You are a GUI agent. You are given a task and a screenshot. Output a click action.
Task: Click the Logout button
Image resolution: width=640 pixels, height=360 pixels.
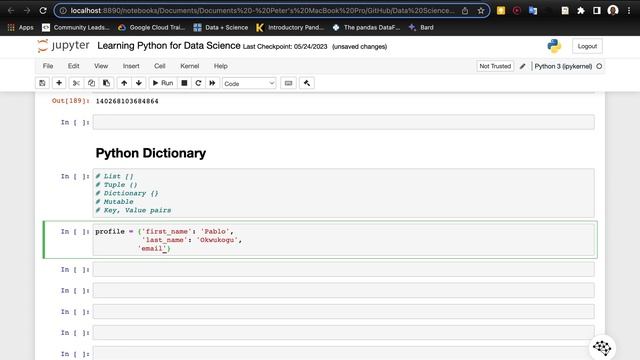click(587, 46)
